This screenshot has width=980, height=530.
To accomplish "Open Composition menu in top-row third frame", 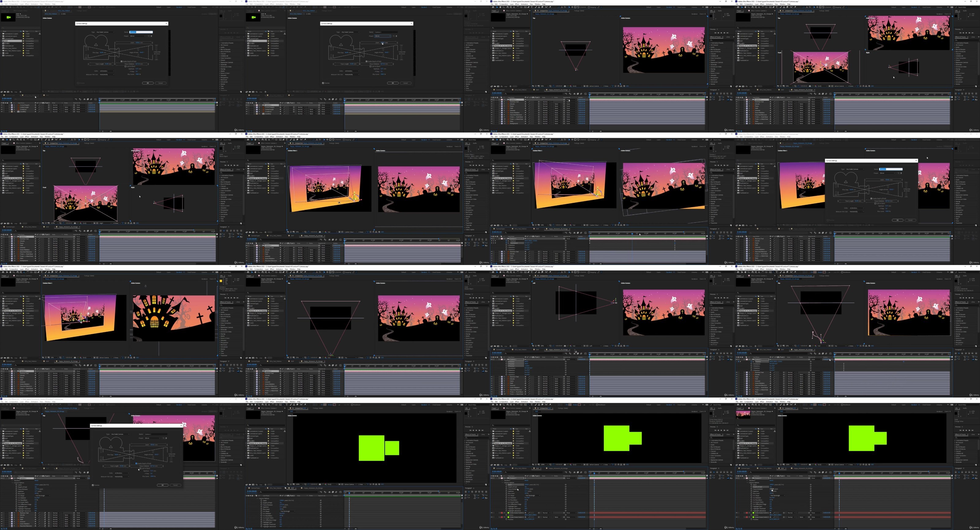I will (504, 4).
